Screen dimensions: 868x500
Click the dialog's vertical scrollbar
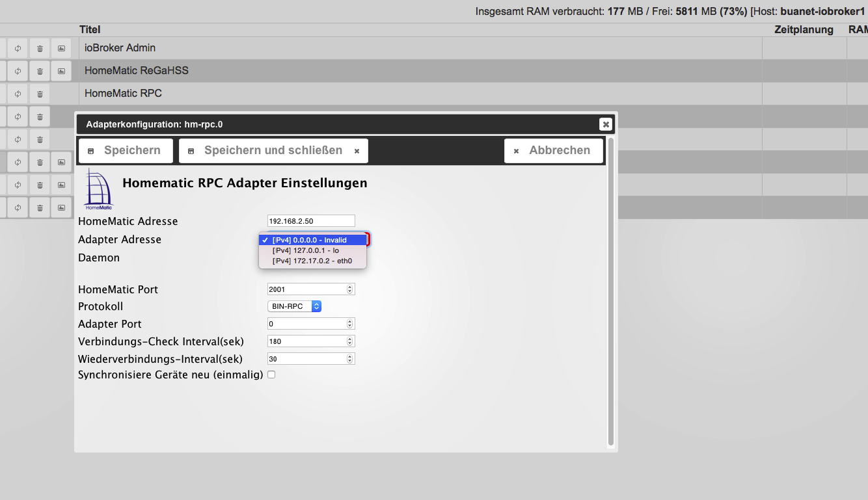click(x=611, y=291)
